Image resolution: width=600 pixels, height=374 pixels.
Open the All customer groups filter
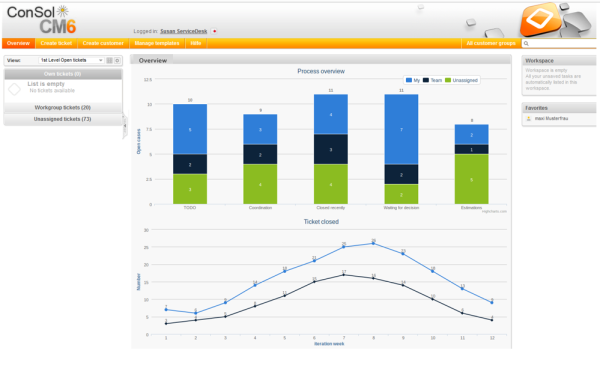[x=491, y=43]
